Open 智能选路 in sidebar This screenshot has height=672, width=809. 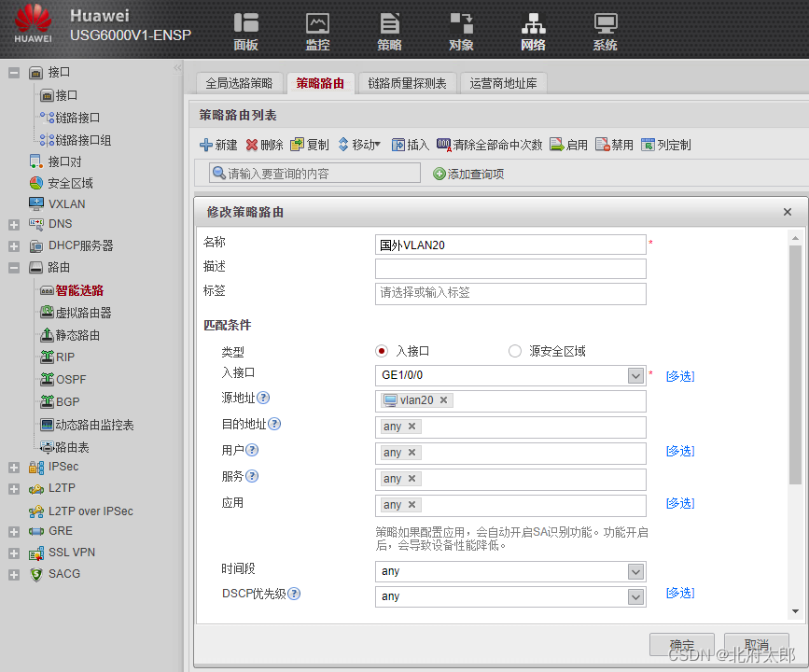(79, 290)
